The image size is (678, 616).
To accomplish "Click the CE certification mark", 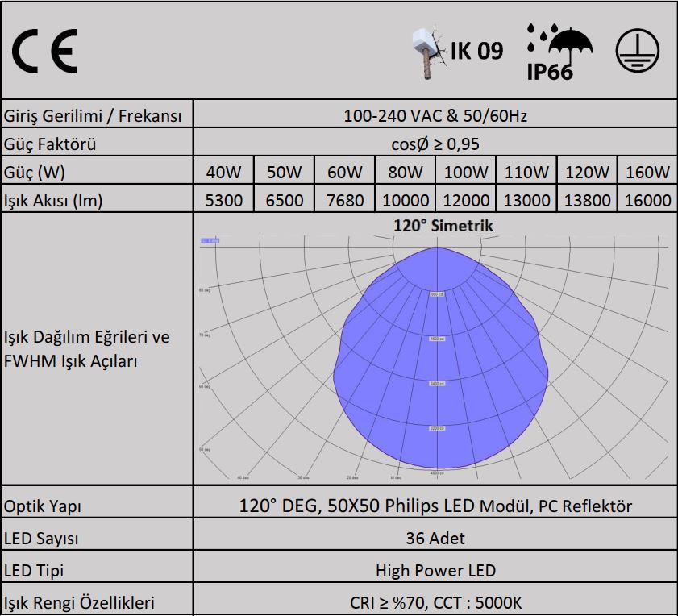I will [x=45, y=51].
